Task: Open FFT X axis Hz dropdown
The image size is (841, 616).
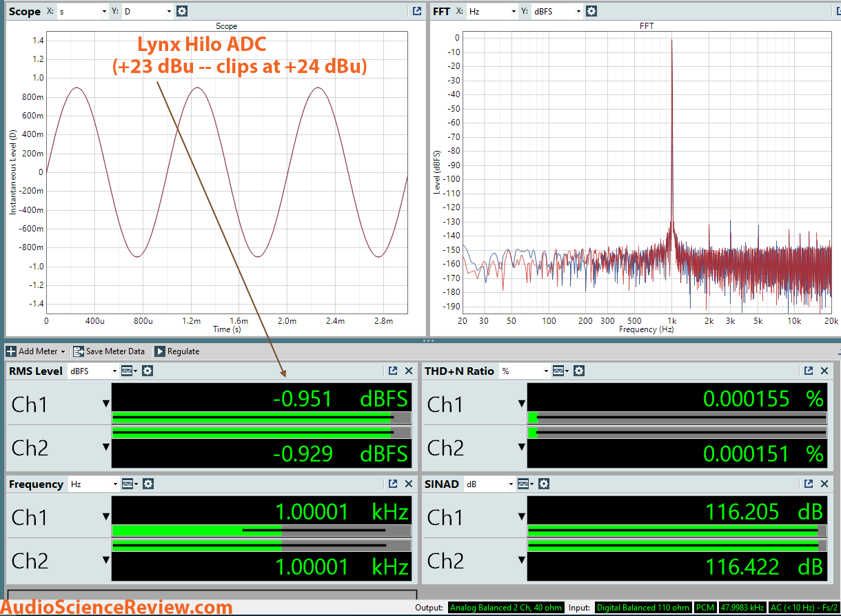Action: (x=492, y=11)
